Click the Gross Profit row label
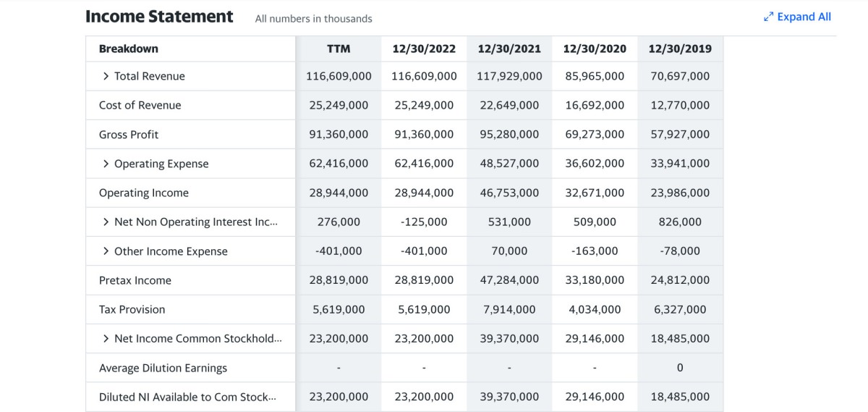The width and height of the screenshot is (868, 412). point(129,135)
